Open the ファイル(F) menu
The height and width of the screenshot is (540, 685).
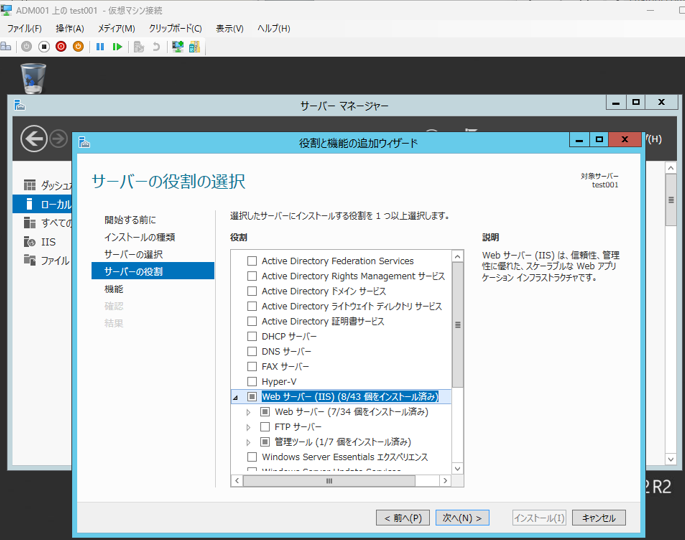24,28
